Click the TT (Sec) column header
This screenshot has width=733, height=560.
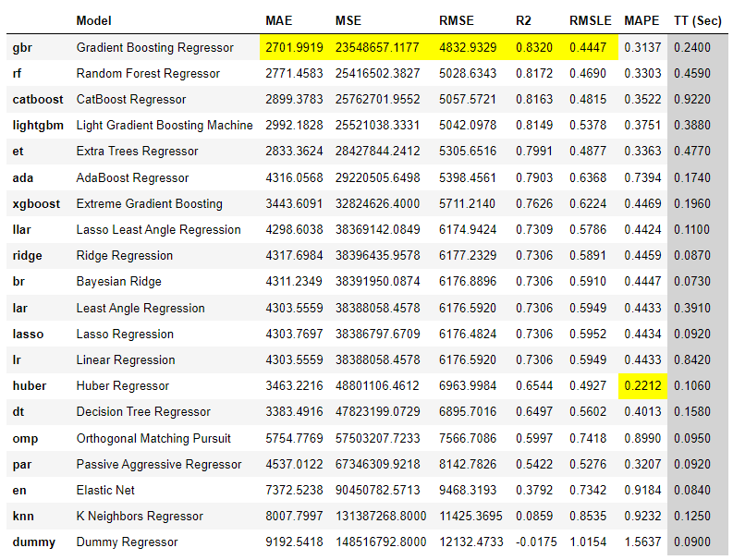point(698,20)
